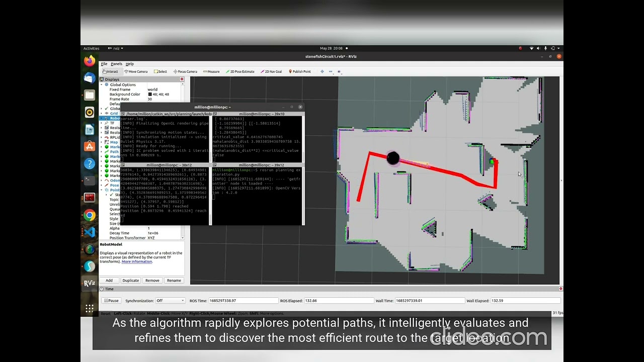This screenshot has height=362, width=644.
Task: Click the remove-tool minus icon in toolbar
Action: coord(331,71)
